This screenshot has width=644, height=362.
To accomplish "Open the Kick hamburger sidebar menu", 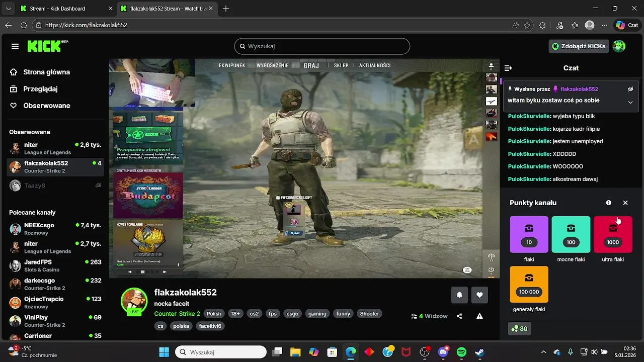I will click(15, 46).
